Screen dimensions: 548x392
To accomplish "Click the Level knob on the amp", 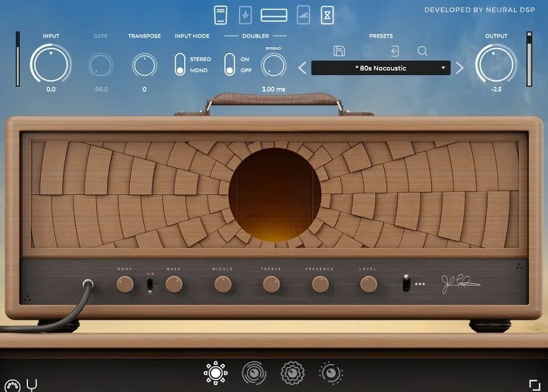I will [x=368, y=284].
